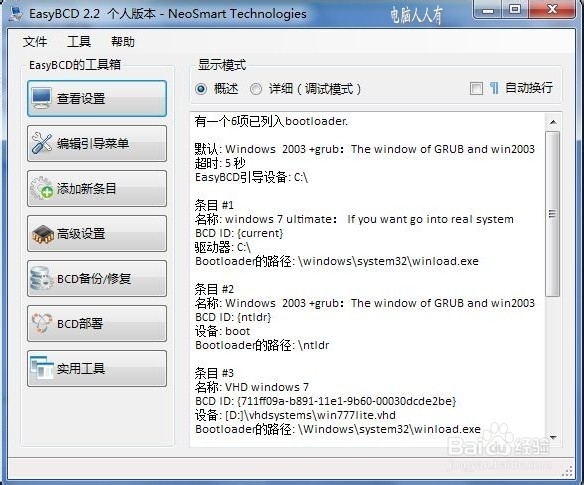Go to 高级设置
The width and height of the screenshot is (584, 485).
pos(97,234)
